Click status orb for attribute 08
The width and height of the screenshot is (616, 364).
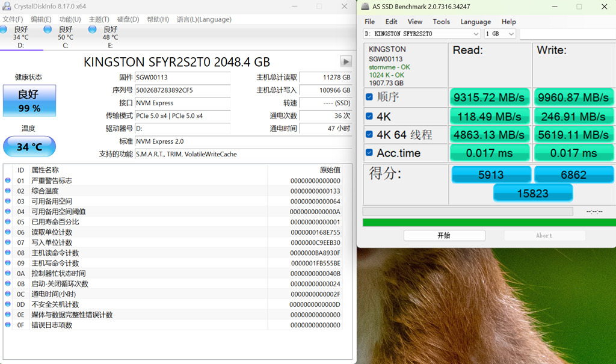point(8,252)
